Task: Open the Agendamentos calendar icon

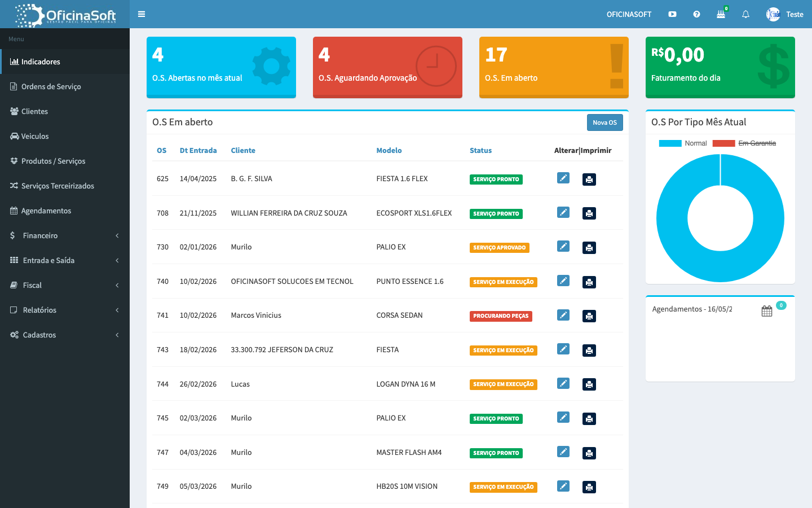Action: (x=767, y=311)
